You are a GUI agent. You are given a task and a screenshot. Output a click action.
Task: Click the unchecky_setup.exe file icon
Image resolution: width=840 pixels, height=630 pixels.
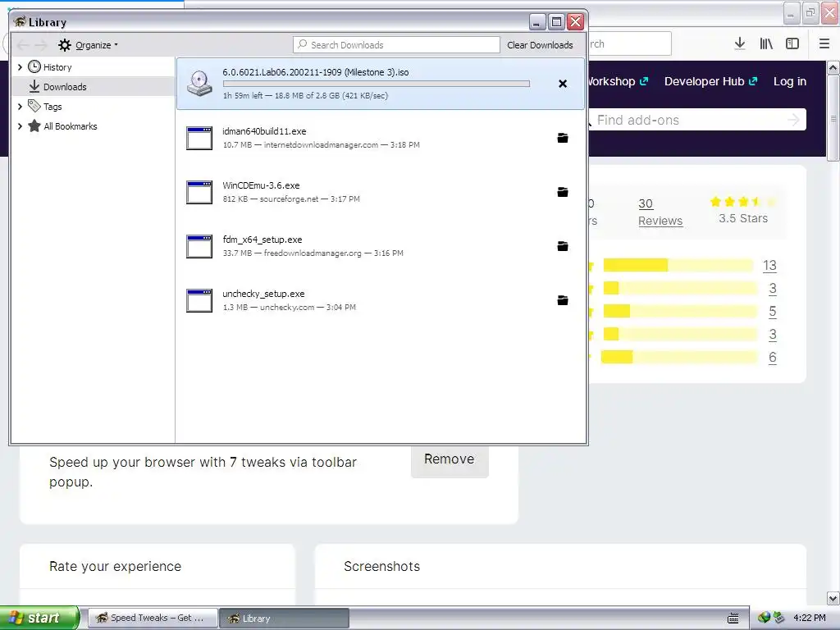(x=199, y=300)
